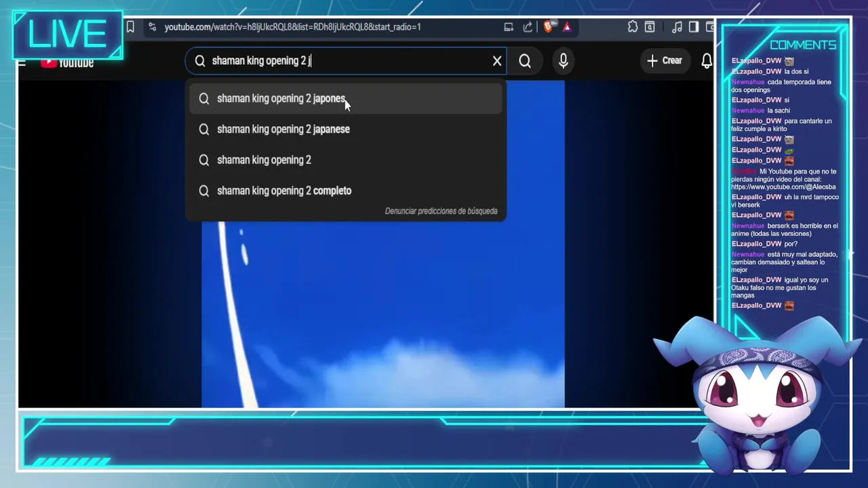868x488 pixels.
Task: Go to YouTube home via logo
Action: click(x=67, y=63)
